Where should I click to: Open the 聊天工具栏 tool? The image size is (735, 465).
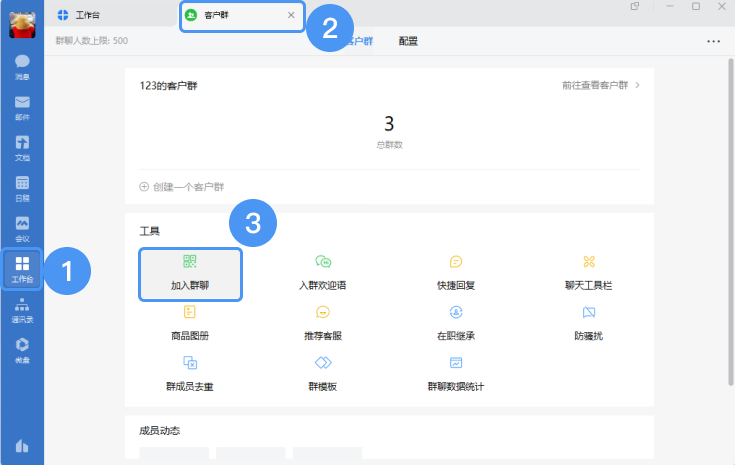pos(588,272)
